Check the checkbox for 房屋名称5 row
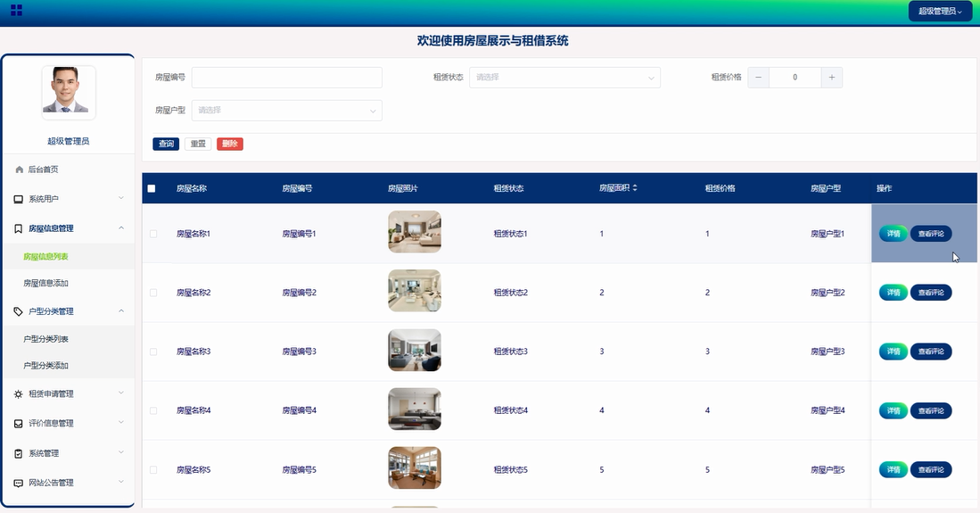 (x=153, y=469)
